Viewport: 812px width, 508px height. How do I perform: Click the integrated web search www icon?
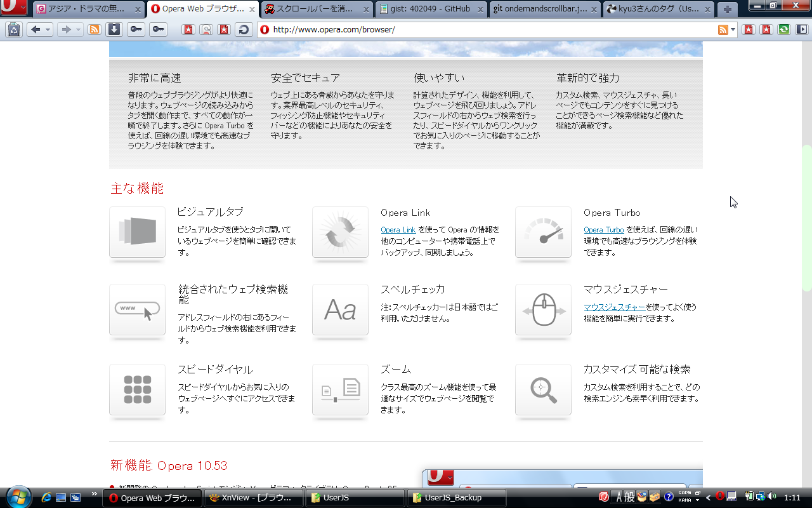137,310
